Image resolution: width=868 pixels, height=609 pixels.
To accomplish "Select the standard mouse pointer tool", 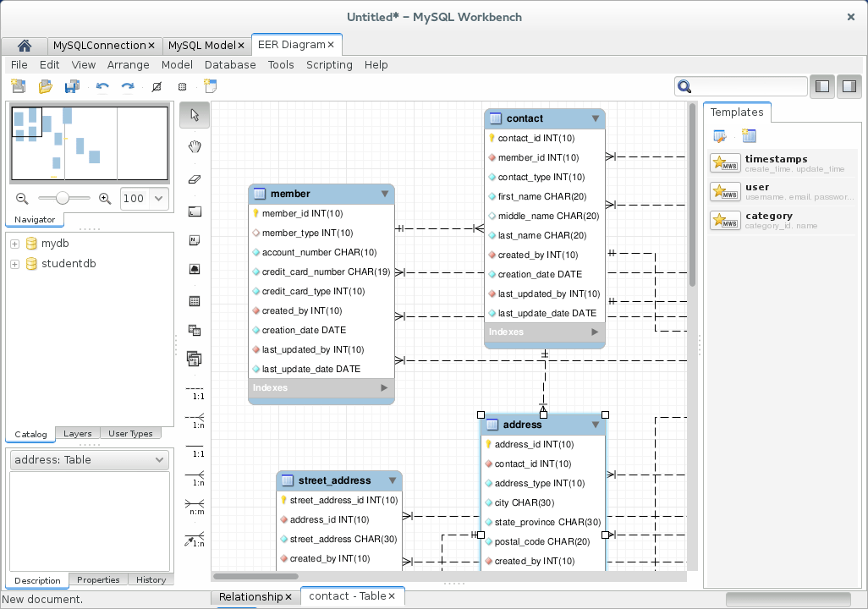I will point(195,114).
